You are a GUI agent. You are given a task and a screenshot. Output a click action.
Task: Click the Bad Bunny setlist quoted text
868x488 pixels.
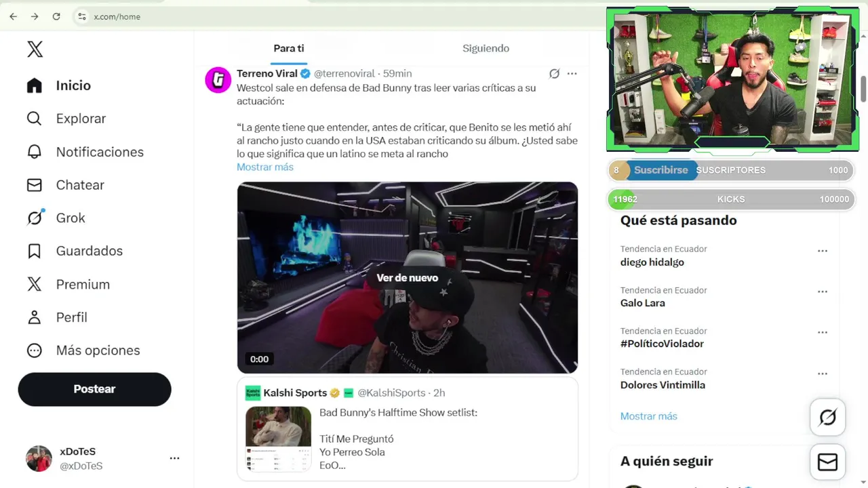[x=398, y=413]
